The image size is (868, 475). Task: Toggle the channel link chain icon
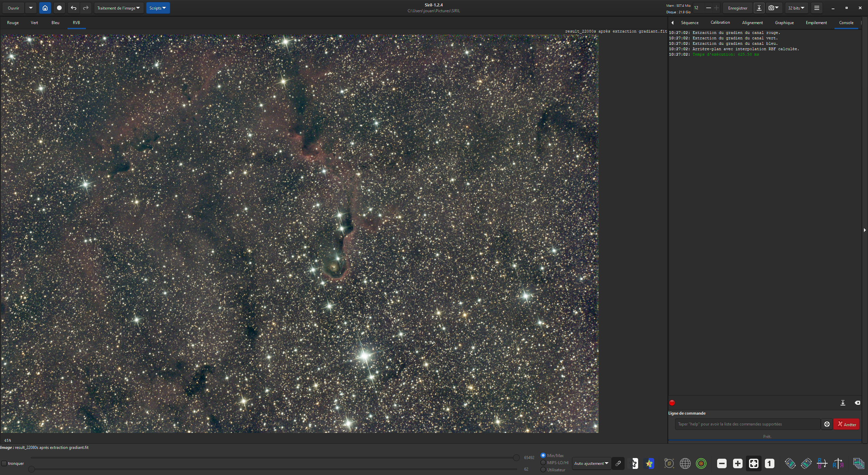618,463
